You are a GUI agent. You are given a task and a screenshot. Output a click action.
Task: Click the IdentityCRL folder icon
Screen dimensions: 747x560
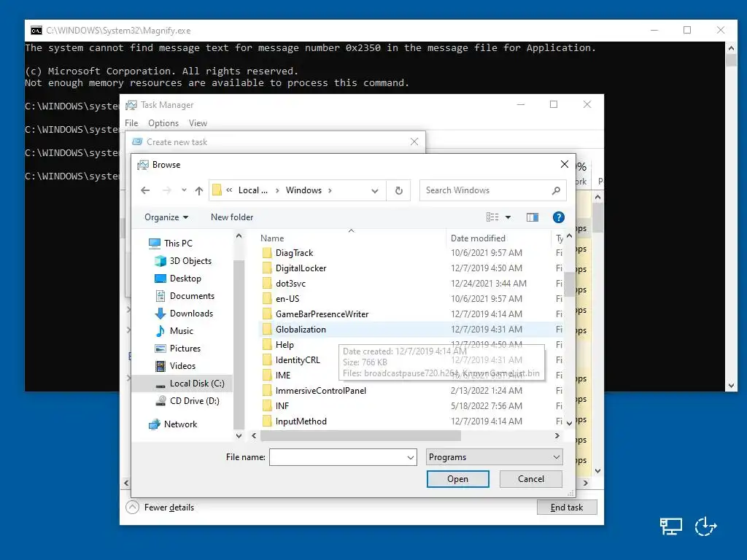[x=267, y=360]
